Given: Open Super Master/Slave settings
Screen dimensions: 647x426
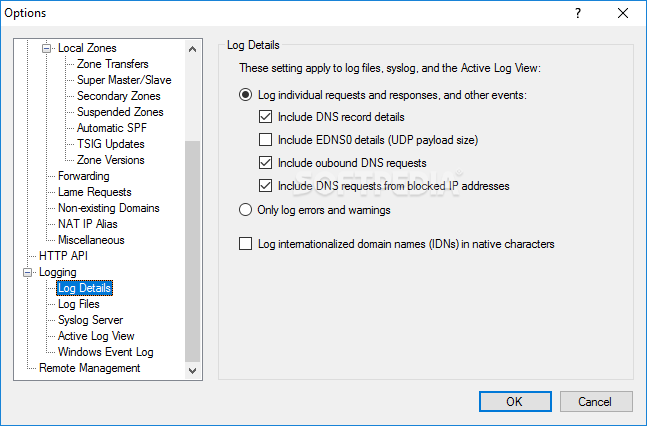Looking at the screenshot, I should click(124, 80).
